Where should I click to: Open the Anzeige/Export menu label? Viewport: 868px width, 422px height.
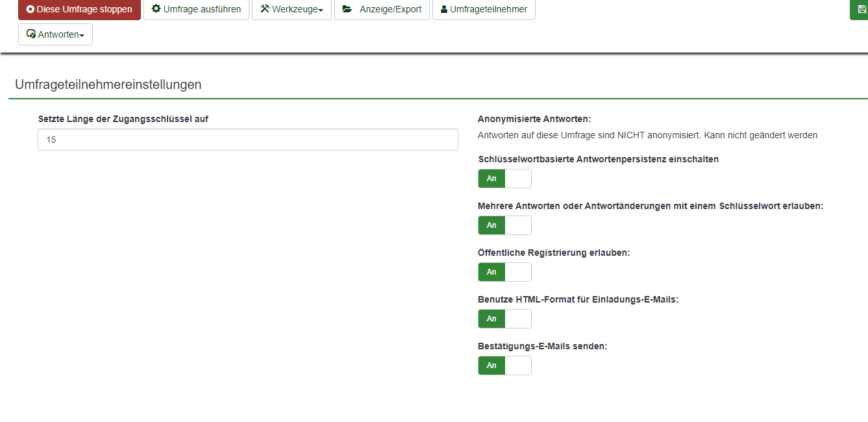[390, 10]
